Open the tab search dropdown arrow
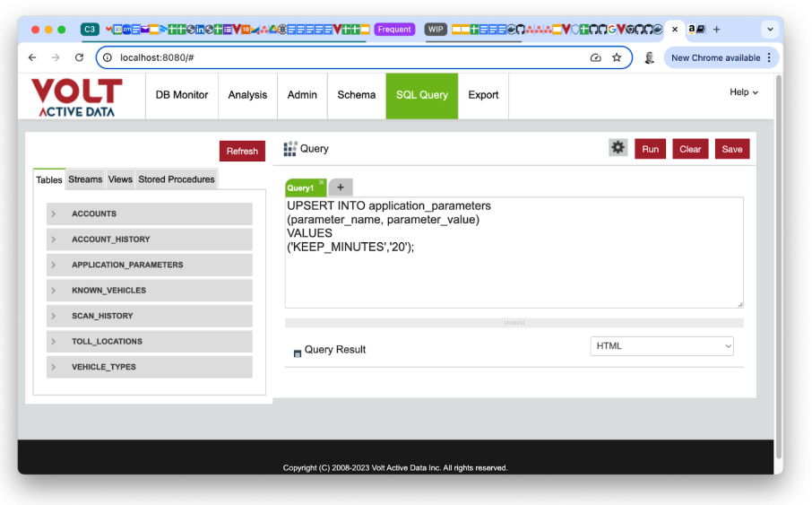The width and height of the screenshot is (812, 505). 770,30
